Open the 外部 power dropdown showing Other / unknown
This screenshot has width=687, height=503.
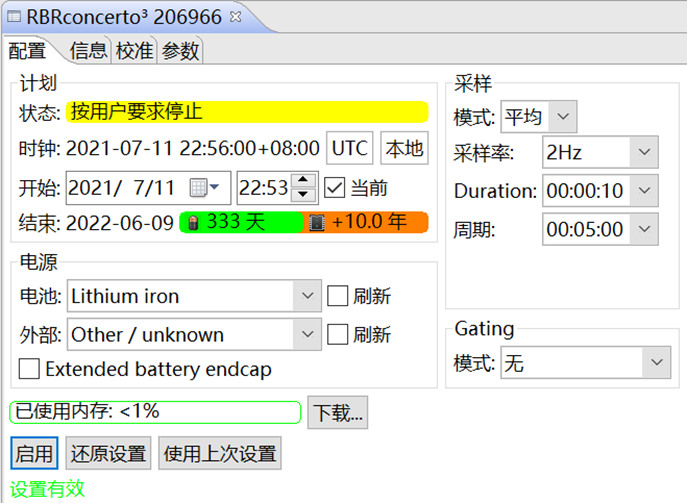coord(194,334)
